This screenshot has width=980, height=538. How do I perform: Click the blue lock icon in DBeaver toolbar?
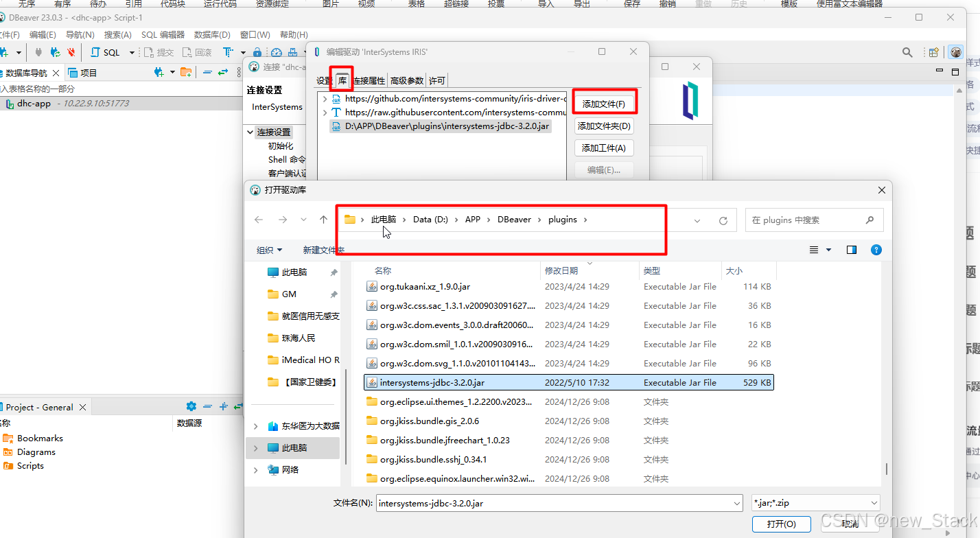[257, 53]
